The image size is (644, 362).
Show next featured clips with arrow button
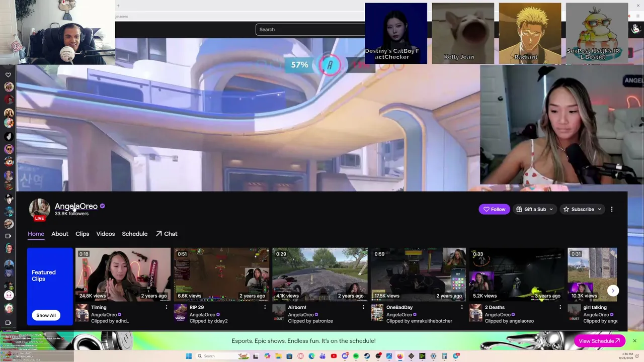click(612, 291)
